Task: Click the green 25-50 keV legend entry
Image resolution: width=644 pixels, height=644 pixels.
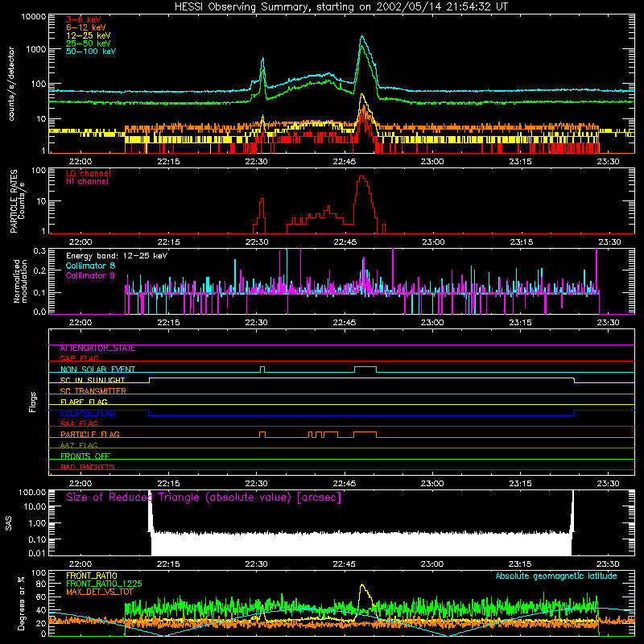Action: (89, 43)
